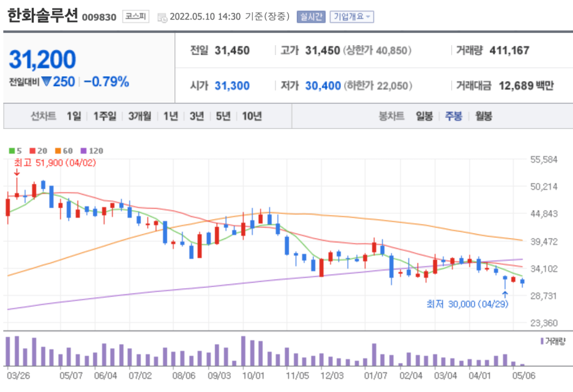Viewport: 573px width, 392px height.
Task: Switch to the 주봉 candlestick chart
Action: (454, 116)
